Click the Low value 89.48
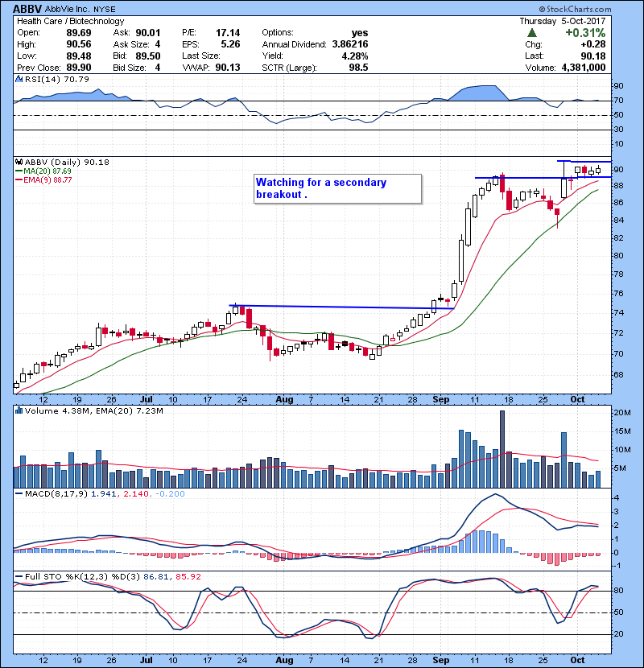The width and height of the screenshot is (644, 668). (79, 56)
